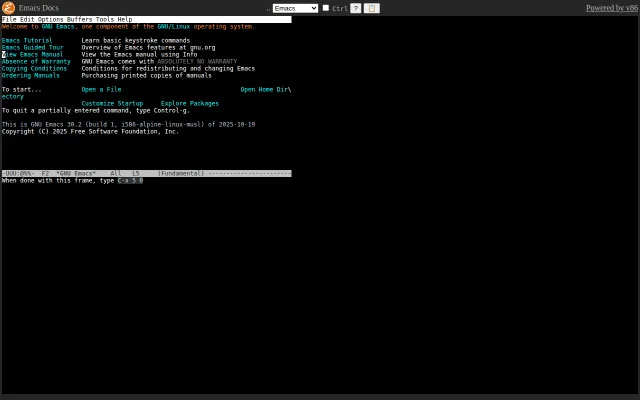Screen dimensions: 640x400
Task: Open Ordering Manuals link
Action: coord(31,75)
